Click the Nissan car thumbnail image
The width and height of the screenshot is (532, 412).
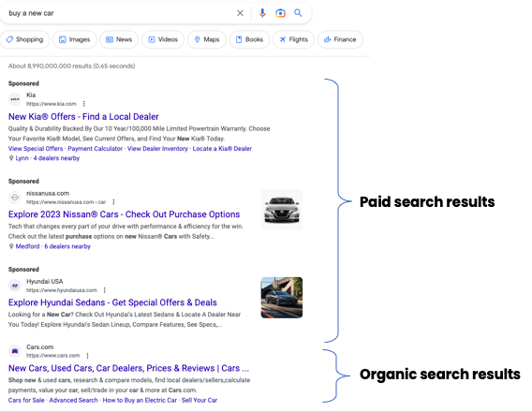(282, 210)
